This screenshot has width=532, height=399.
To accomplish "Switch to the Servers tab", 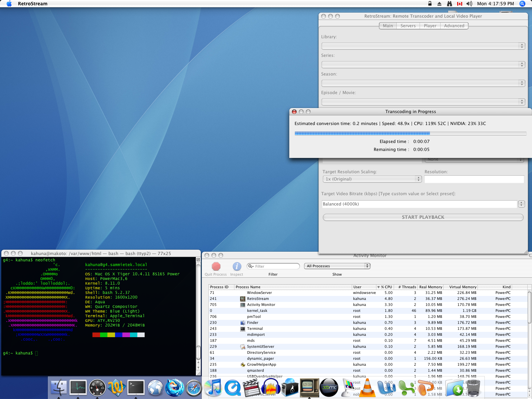I will [408, 26].
